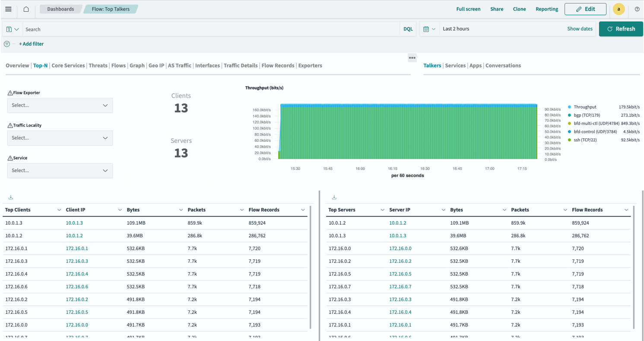The image size is (644, 341).
Task: Enter Full screen mode
Action: click(468, 9)
